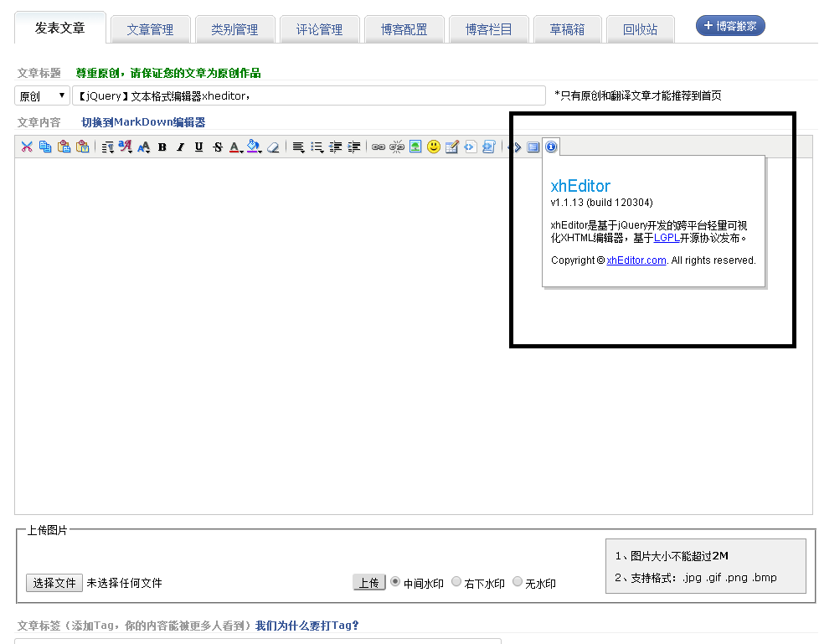Open the font size menu
The width and height of the screenshot is (819, 644).
tap(144, 147)
